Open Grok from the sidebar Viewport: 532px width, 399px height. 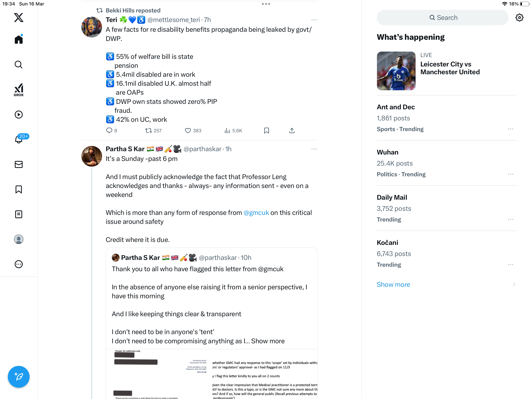18,90
